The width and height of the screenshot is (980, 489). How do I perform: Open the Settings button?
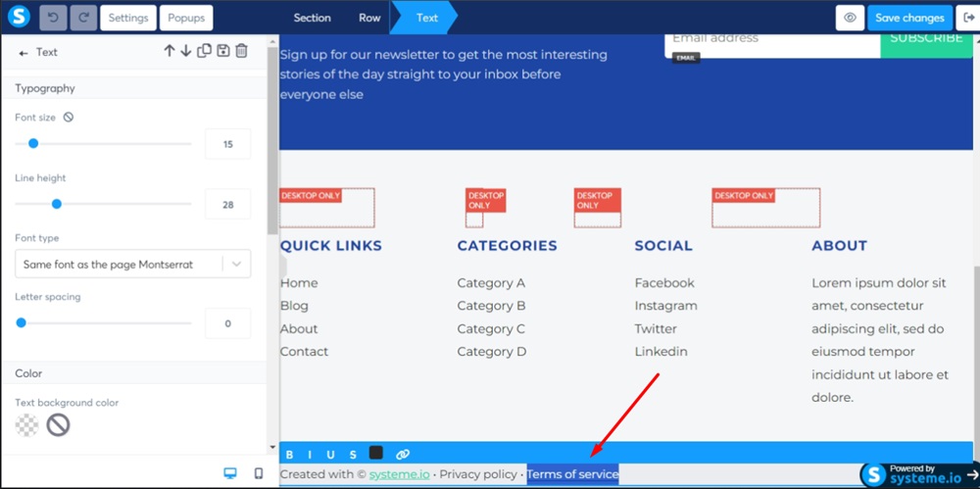[128, 18]
